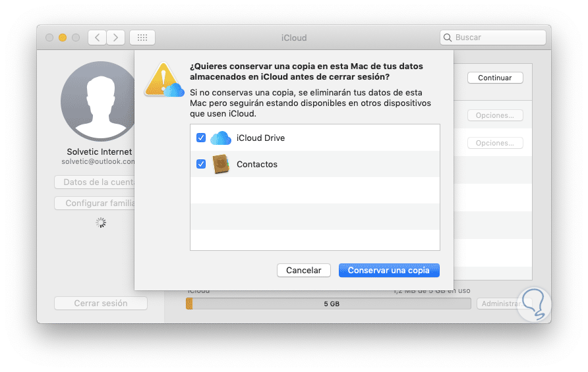The image size is (588, 372).
Task: Show all preferences grid icon
Action: tap(142, 38)
